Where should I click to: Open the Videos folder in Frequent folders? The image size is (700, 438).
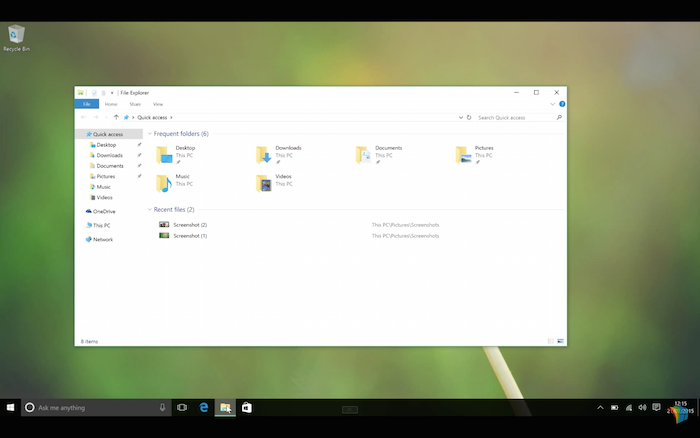265,183
